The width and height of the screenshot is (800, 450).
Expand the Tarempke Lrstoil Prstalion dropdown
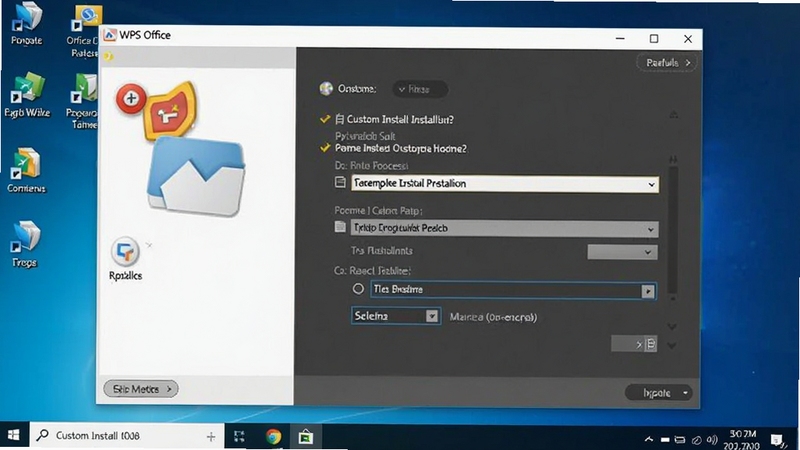coord(505,184)
